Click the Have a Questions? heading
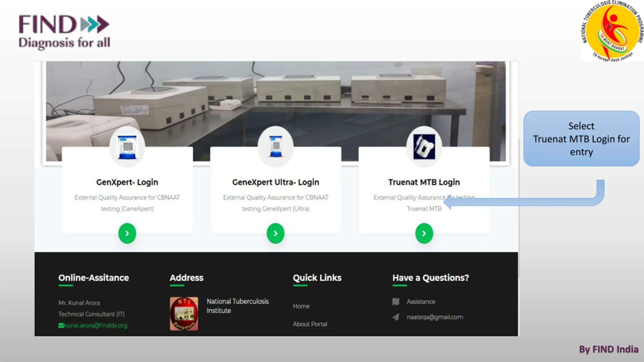644x362 pixels. click(431, 278)
